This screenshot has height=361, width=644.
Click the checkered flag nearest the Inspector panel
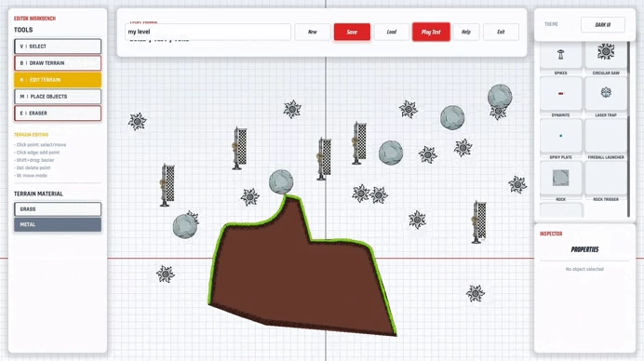click(x=479, y=222)
